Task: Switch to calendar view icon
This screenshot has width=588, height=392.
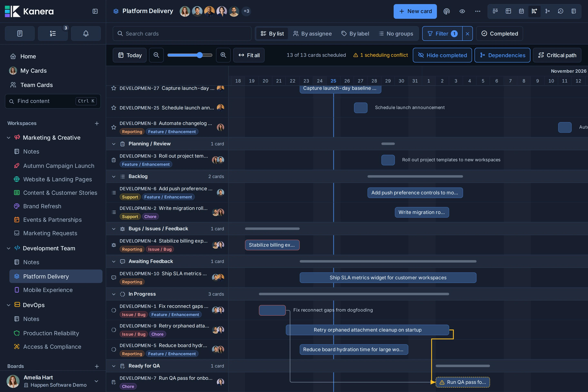Action: (x=521, y=11)
